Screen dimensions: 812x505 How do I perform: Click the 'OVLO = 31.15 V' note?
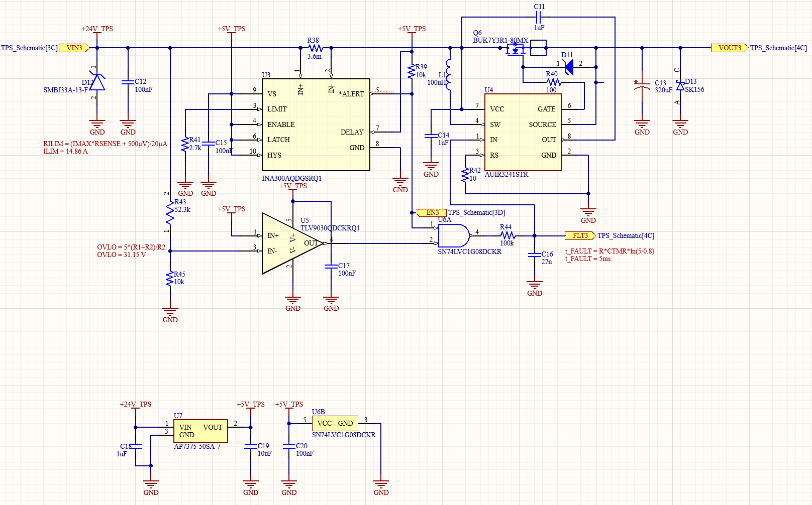click(122, 255)
